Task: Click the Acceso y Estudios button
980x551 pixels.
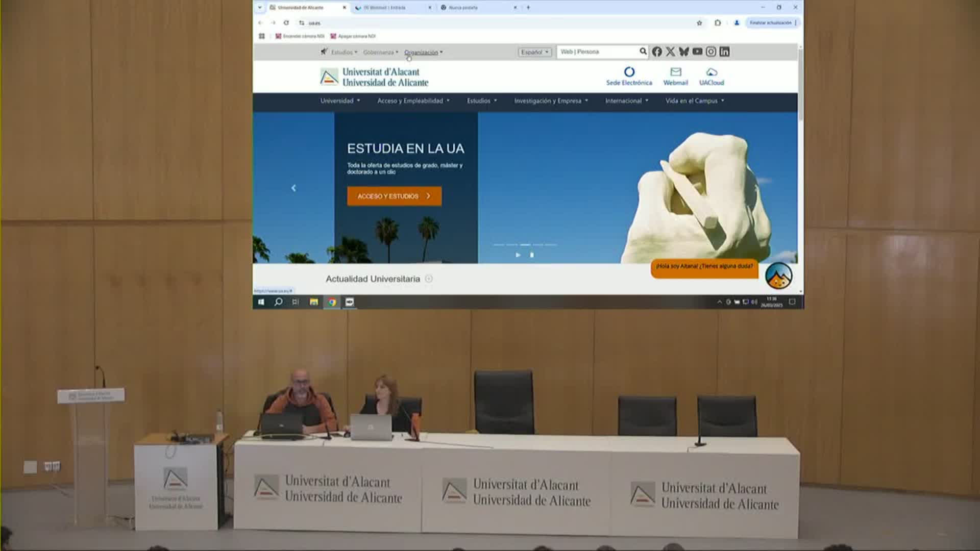Action: click(x=394, y=196)
